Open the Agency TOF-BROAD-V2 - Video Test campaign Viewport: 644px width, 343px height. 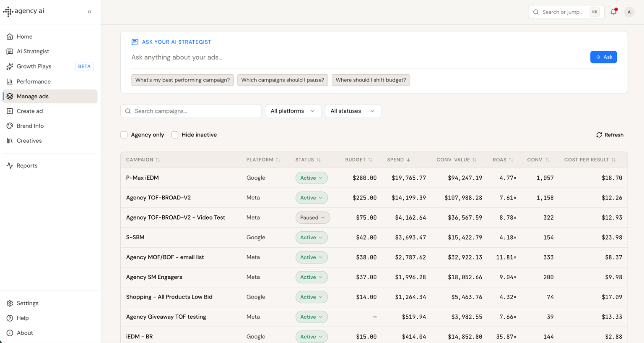(176, 217)
